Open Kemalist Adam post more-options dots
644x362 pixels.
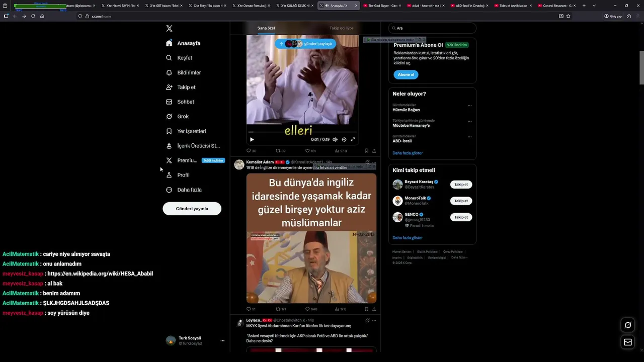(x=374, y=162)
